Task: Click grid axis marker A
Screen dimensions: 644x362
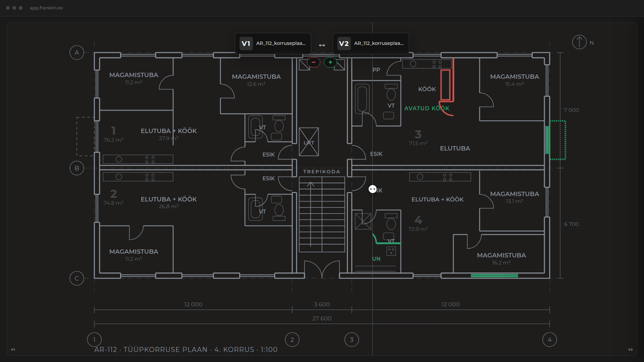Action: 77,53
